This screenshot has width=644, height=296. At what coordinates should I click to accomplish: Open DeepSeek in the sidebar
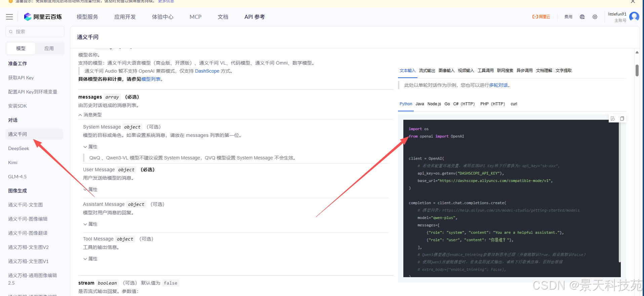pos(18,148)
